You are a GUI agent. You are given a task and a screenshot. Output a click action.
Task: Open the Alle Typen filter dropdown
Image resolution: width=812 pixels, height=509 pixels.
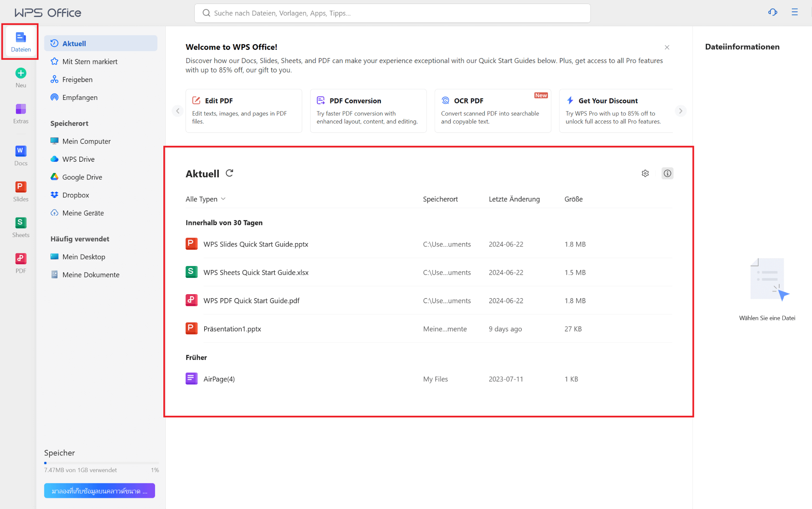[205, 199]
